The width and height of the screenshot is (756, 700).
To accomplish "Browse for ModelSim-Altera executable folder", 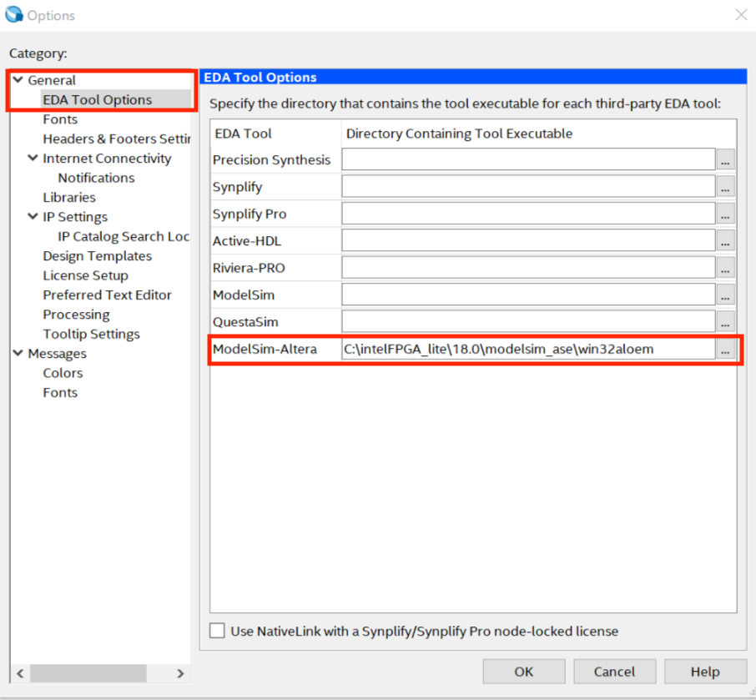I will (x=725, y=350).
